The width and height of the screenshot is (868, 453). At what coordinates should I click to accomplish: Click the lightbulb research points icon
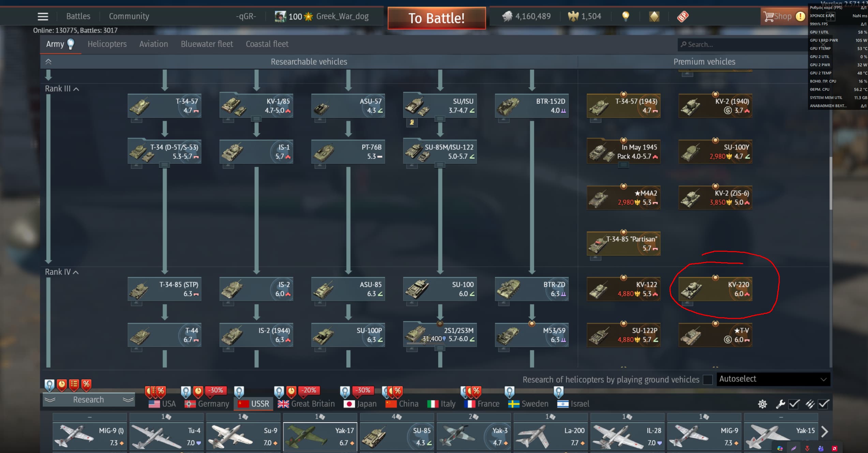click(x=626, y=16)
